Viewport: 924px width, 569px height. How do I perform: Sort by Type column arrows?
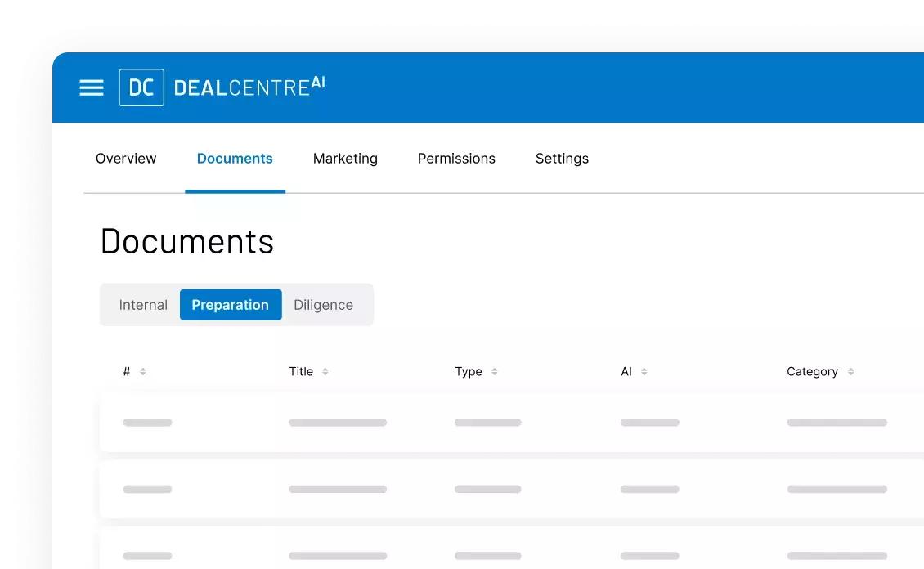pos(495,372)
